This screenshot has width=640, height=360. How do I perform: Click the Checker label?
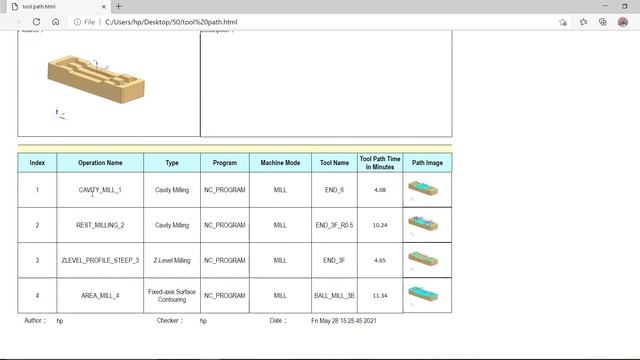tap(170, 321)
